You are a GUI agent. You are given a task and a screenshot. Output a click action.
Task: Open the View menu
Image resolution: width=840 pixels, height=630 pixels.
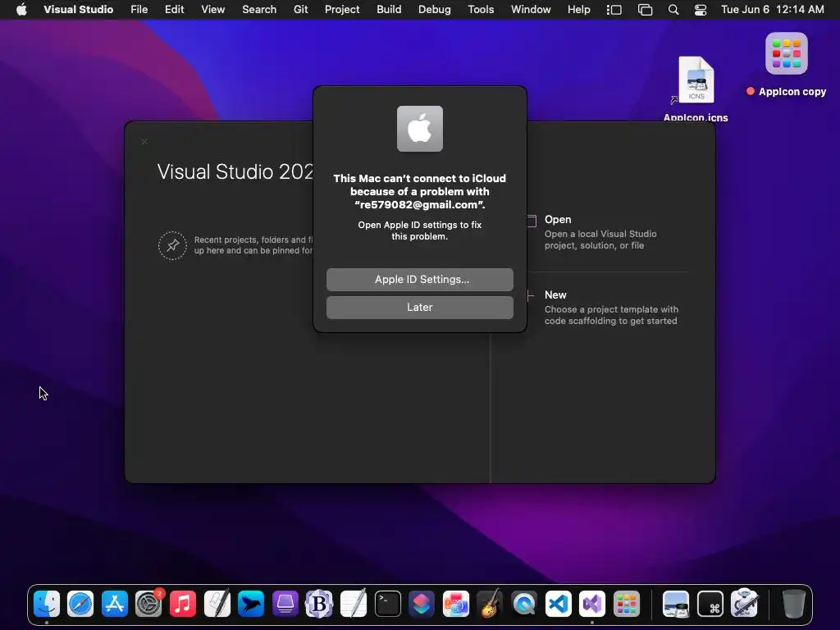click(212, 9)
